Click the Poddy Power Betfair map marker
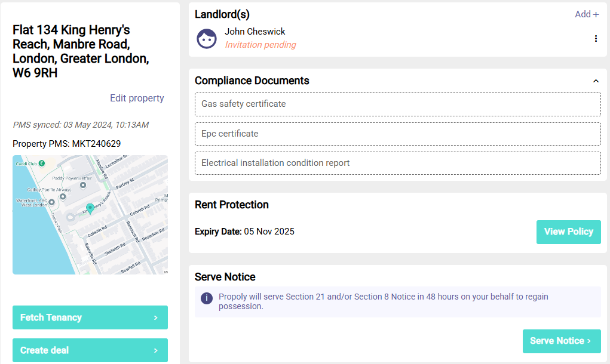 pos(83,185)
